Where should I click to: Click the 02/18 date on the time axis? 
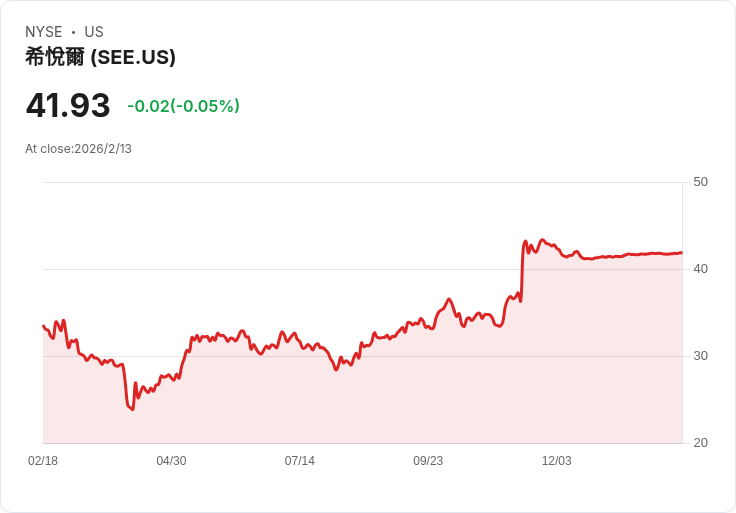click(x=43, y=461)
